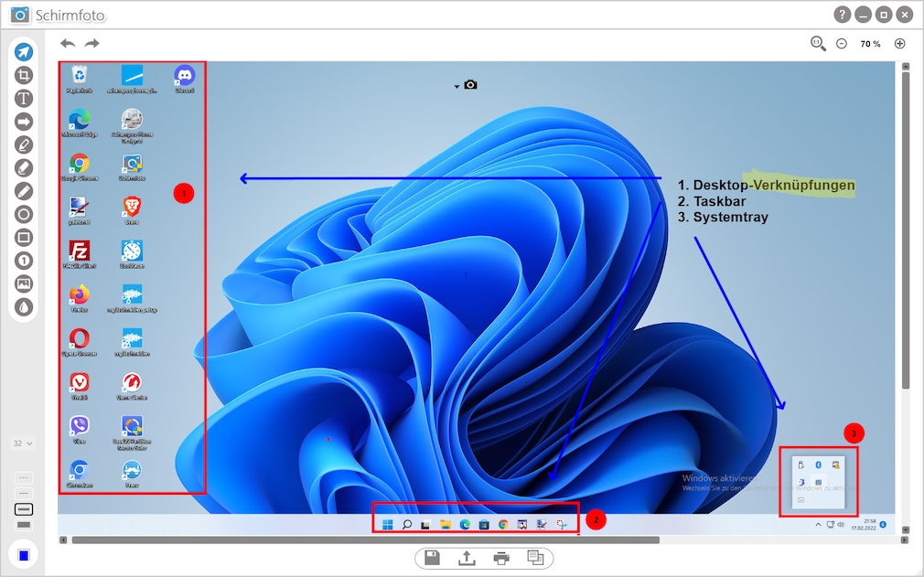The height and width of the screenshot is (577, 924).
Task: Select the rectangle shape tool
Action: (x=24, y=238)
